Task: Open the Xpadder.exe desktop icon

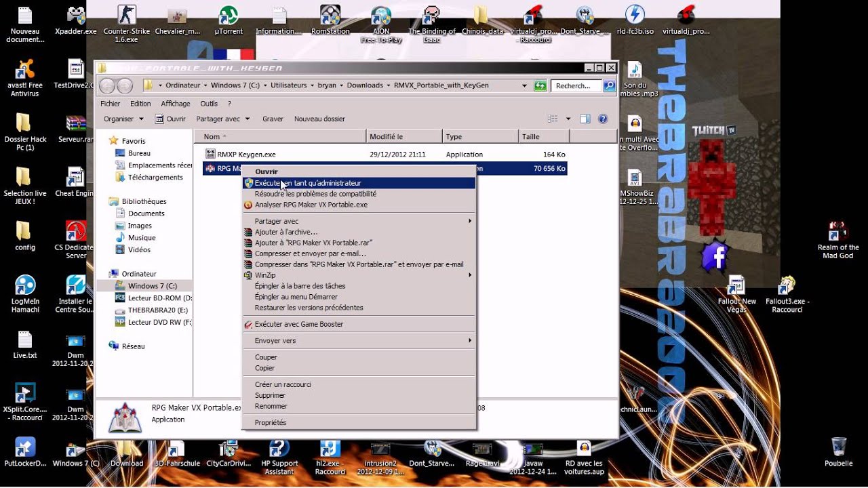Action: click(75, 20)
